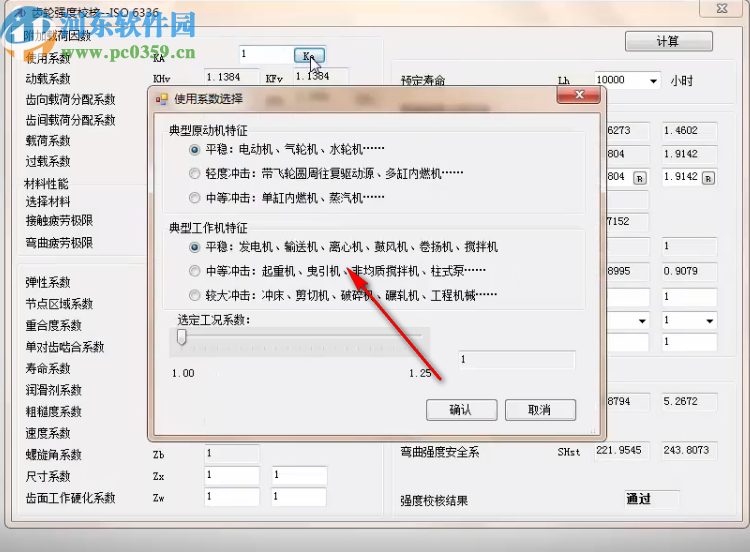Open the 预定寿命 Lh dropdown
750x552 pixels.
coord(653,81)
